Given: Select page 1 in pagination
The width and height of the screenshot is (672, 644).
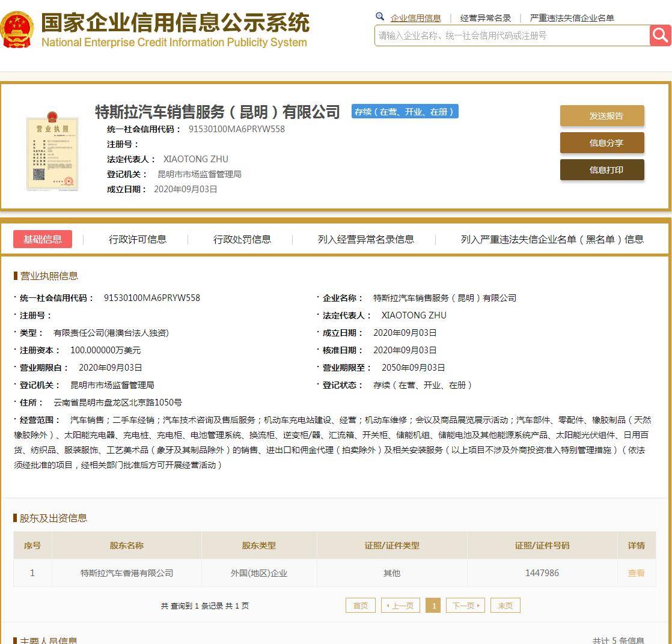Looking at the screenshot, I should pos(433,606).
